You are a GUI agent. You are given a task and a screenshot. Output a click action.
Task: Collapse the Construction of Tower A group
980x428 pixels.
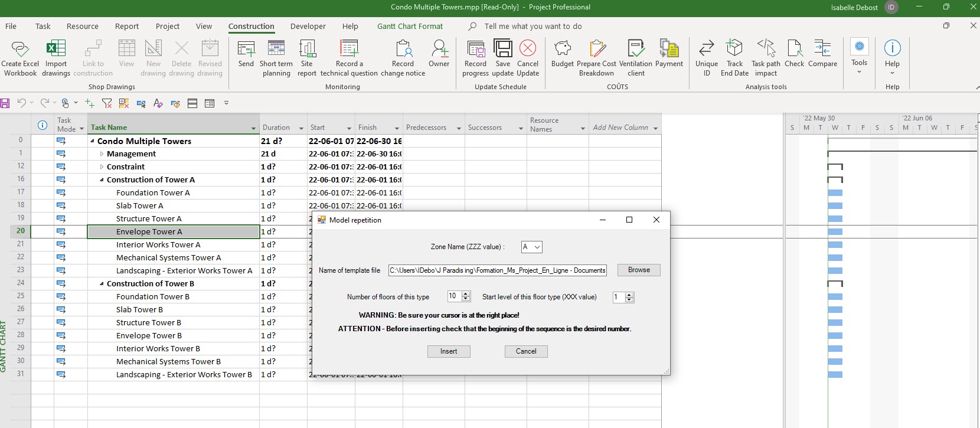point(102,180)
